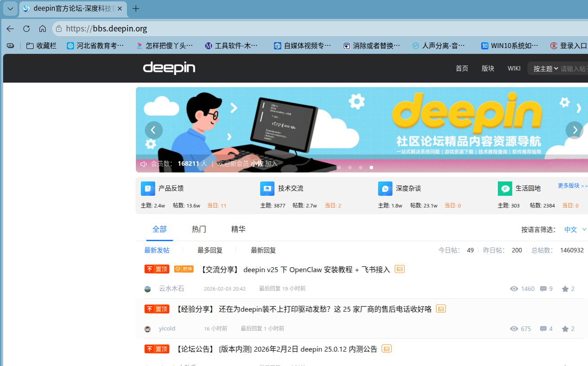Viewport: 588px width, 366px height.
Task: Click the deepin logo in the header
Action: [169, 68]
